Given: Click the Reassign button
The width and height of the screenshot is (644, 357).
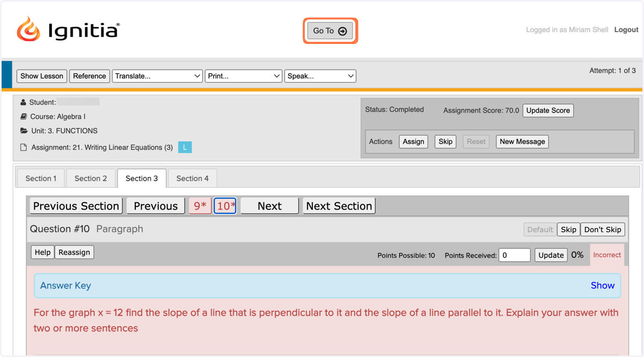Looking at the screenshot, I should pyautogui.click(x=75, y=252).
